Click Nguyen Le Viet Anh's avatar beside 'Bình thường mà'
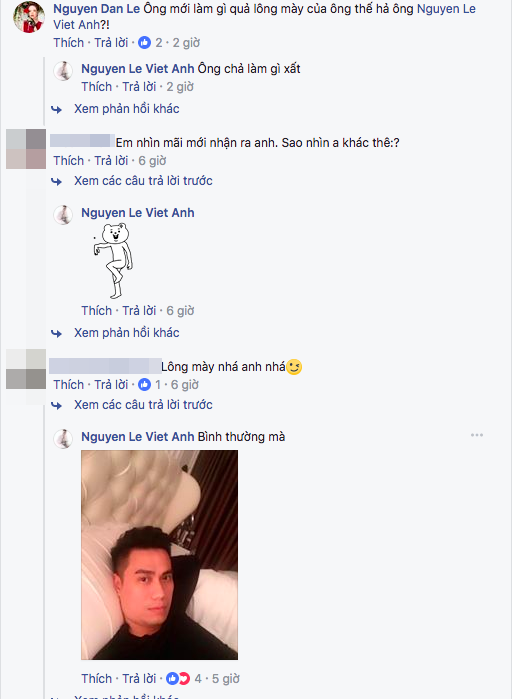This screenshot has width=512, height=699. point(63,439)
